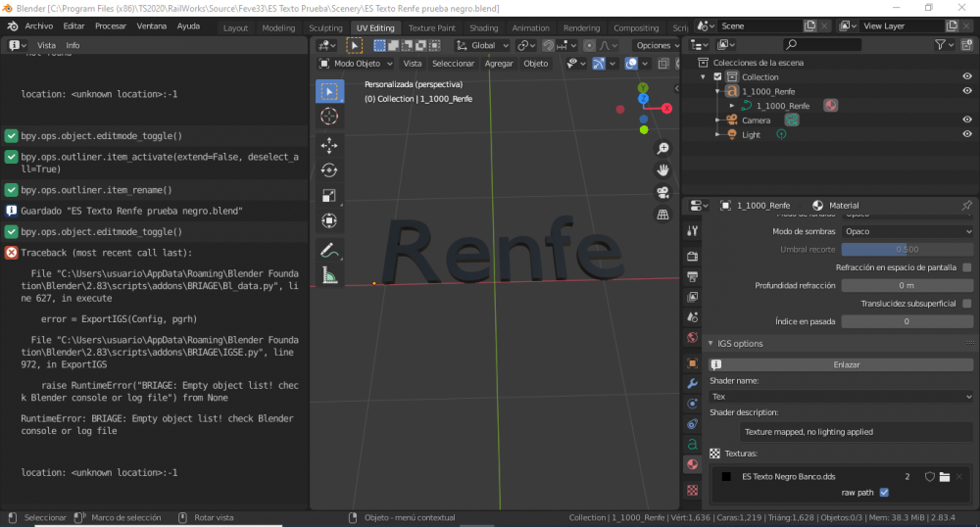The height and width of the screenshot is (527, 980).
Task: Switch to the Texture Paint workspace tab
Action: pyautogui.click(x=432, y=28)
